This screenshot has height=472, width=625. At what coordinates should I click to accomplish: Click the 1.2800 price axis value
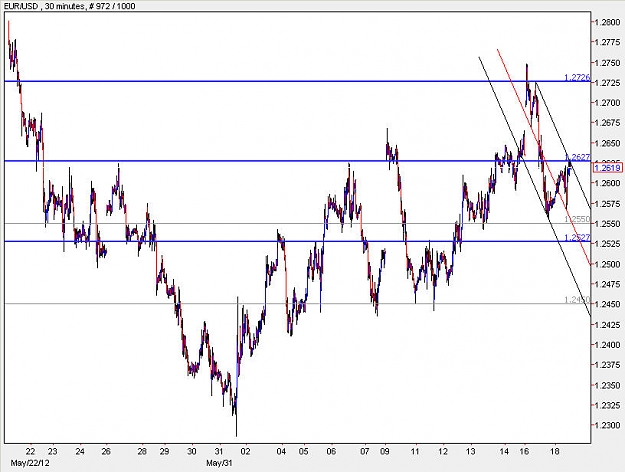coord(607,22)
